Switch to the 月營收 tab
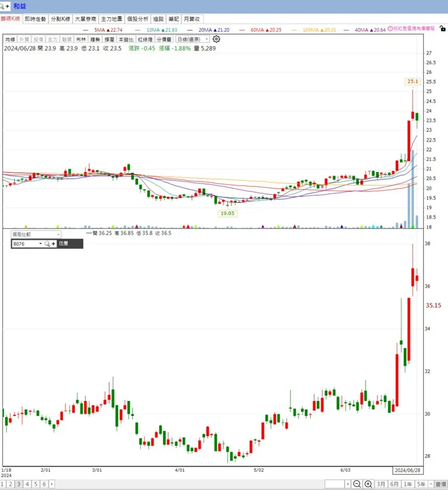 click(192, 19)
